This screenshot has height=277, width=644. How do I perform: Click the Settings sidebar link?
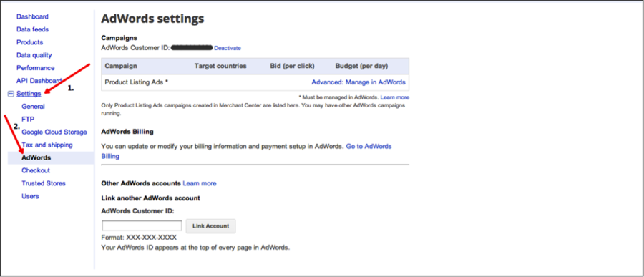coord(29,94)
